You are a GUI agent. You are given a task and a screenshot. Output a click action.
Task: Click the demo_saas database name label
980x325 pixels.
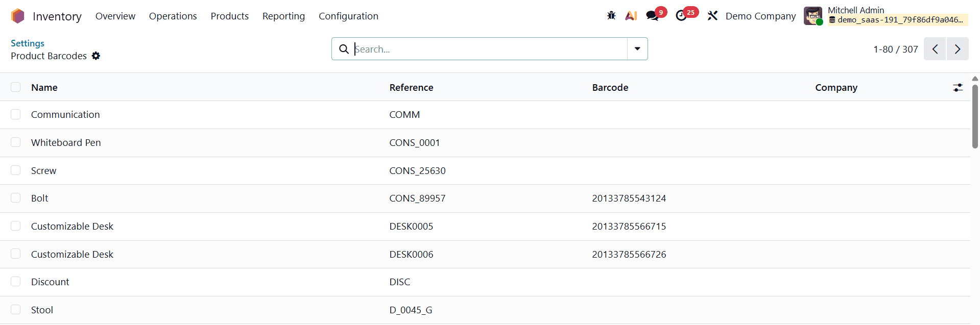coord(897,20)
